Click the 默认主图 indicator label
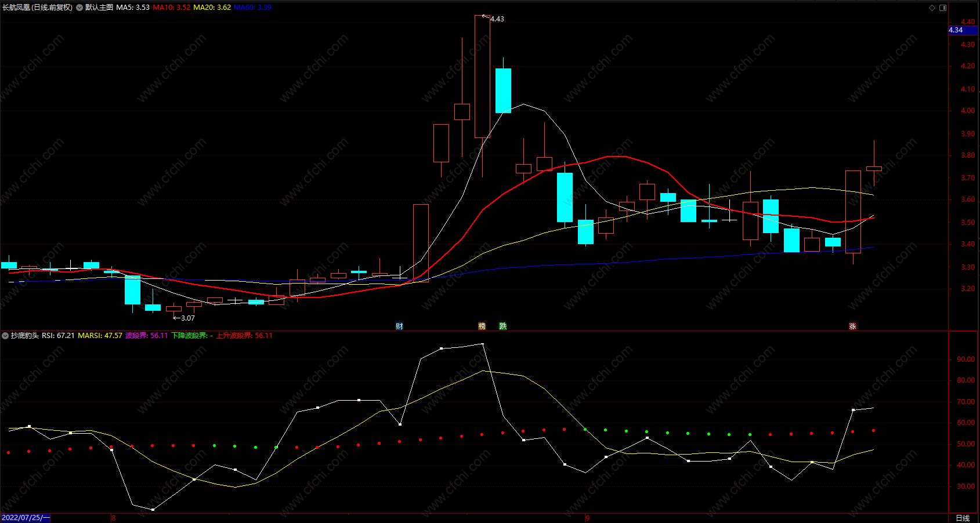This screenshot has height=523, width=980. [x=99, y=8]
